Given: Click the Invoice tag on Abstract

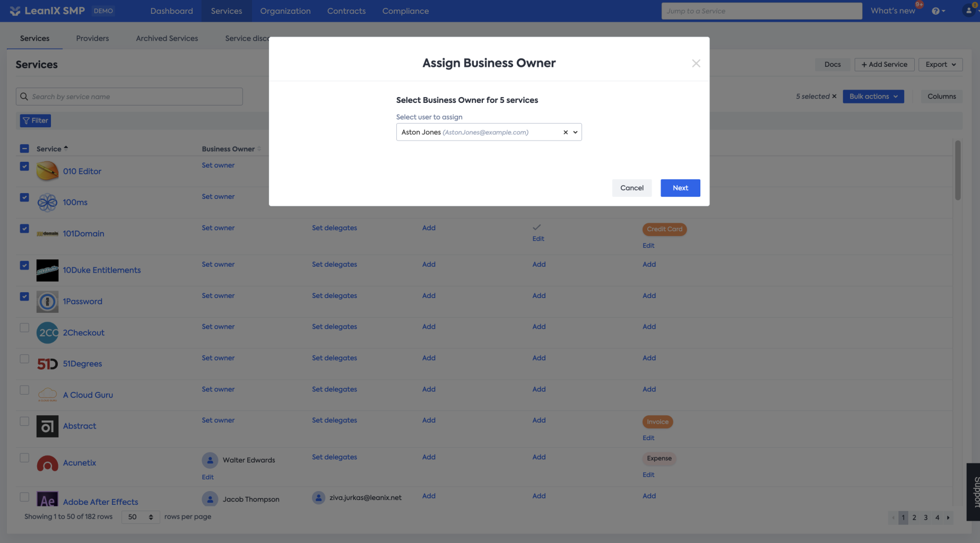Looking at the screenshot, I should point(657,422).
